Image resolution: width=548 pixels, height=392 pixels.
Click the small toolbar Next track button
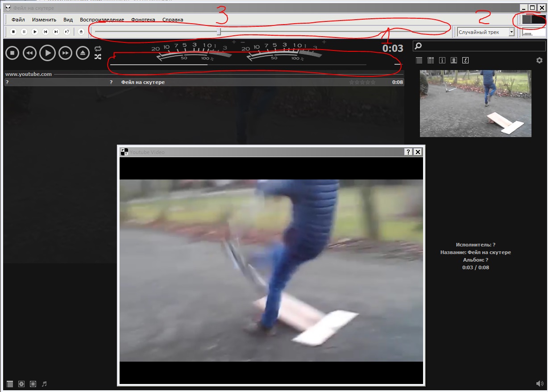(56, 32)
